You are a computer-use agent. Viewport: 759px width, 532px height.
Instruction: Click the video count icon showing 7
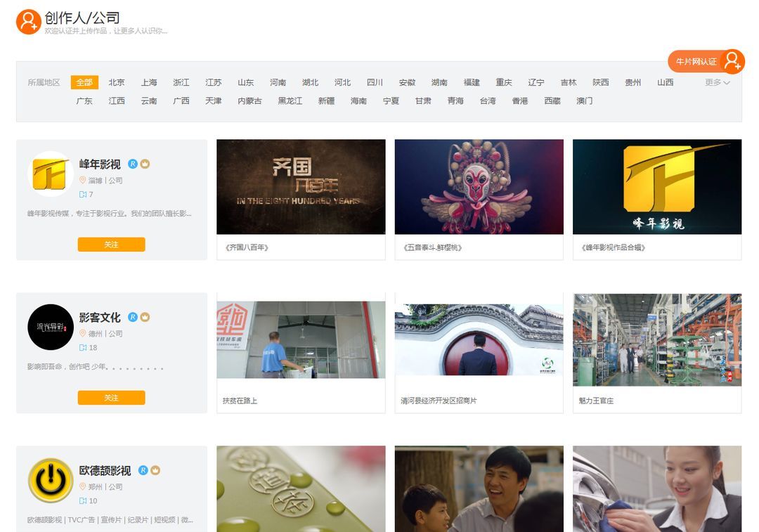pos(83,195)
